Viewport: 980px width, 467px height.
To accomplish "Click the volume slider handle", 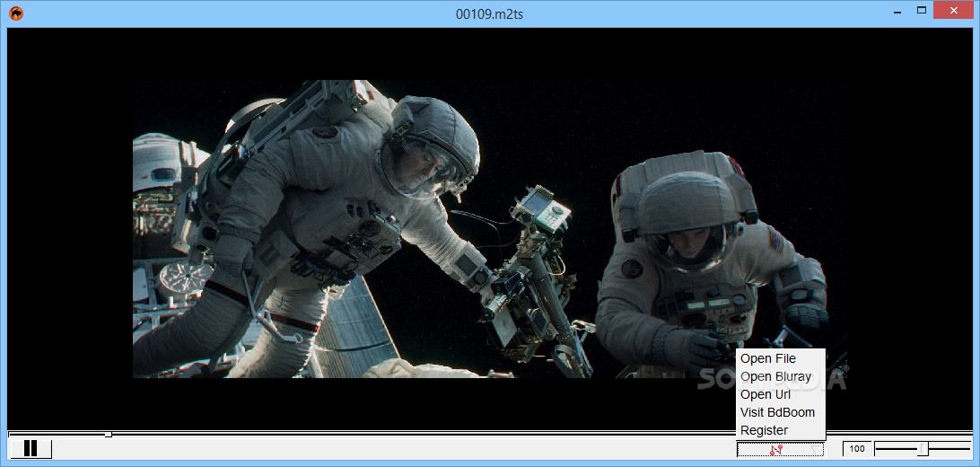I will 923,448.
